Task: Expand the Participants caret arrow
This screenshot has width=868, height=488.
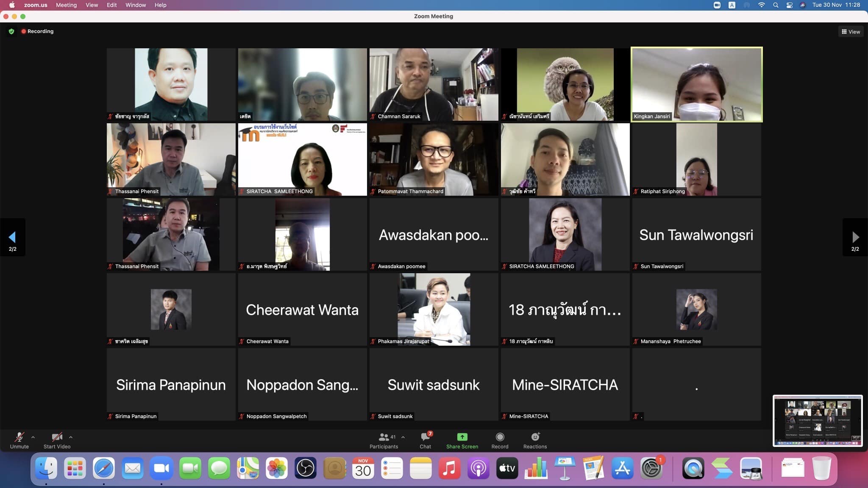Action: tap(403, 437)
